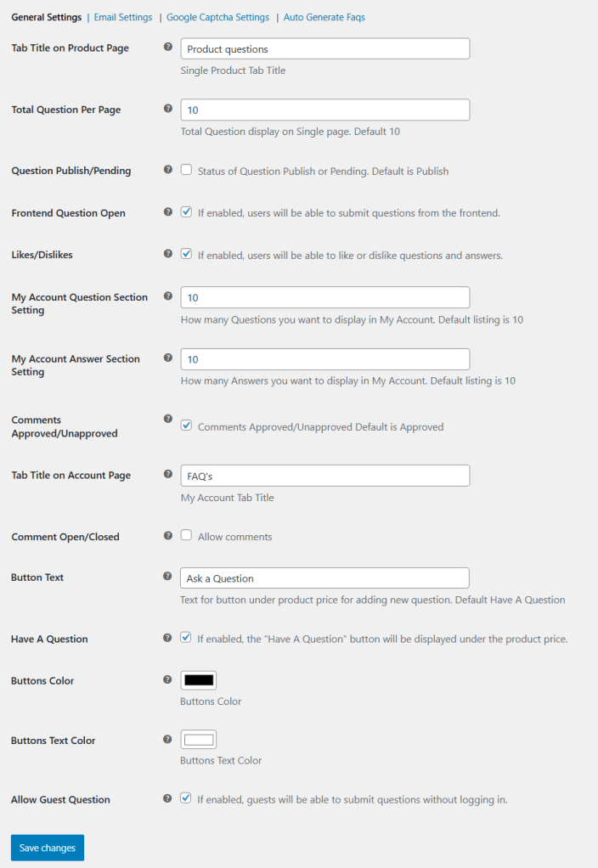Click the help icon next to Have A Question
The height and width of the screenshot is (868, 598).
tap(167, 637)
